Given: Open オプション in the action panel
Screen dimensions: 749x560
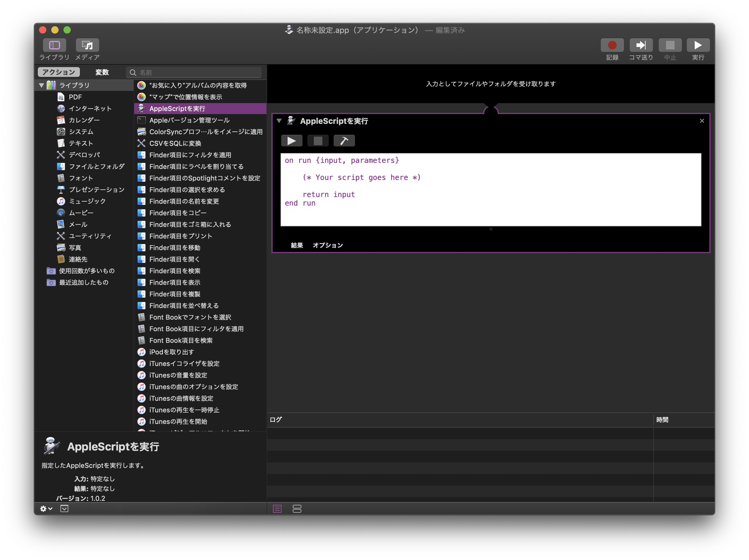Looking at the screenshot, I should (328, 245).
